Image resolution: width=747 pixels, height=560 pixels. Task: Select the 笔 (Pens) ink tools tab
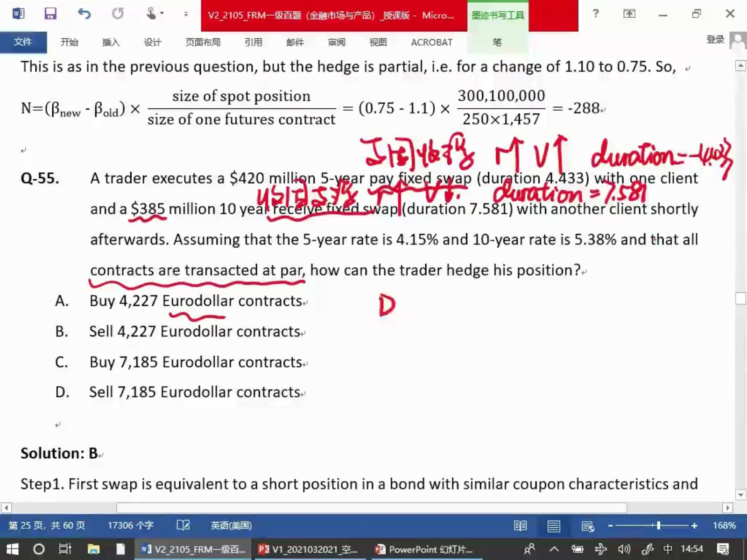pyautogui.click(x=497, y=42)
